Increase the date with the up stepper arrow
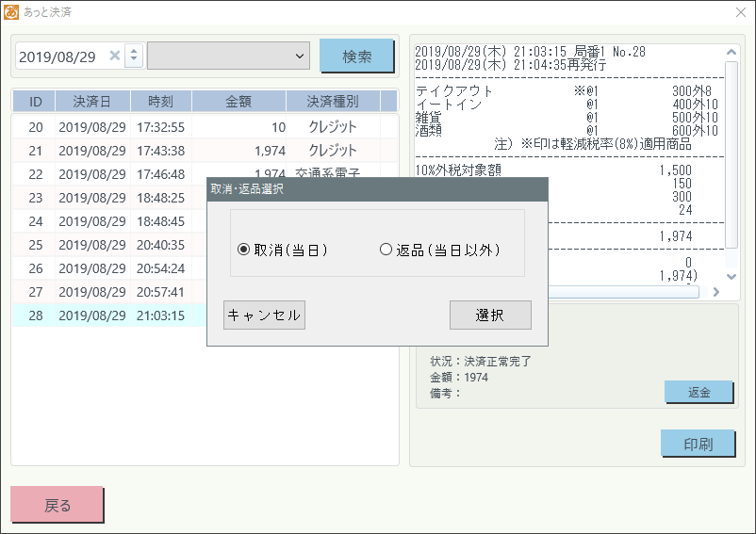 pos(133,51)
